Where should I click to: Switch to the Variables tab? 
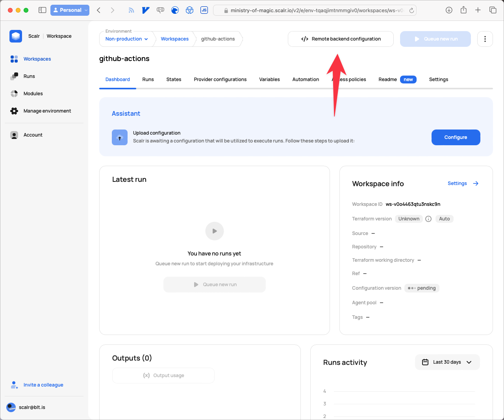coord(269,80)
